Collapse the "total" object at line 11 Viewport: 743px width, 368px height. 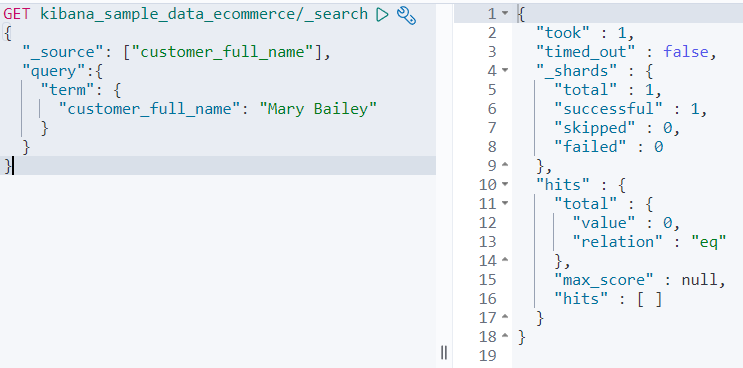coord(505,204)
